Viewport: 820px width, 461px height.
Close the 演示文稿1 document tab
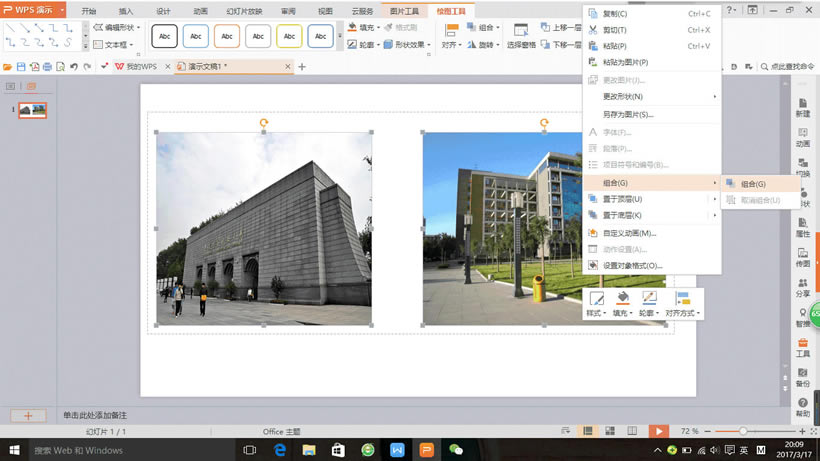[x=288, y=66]
